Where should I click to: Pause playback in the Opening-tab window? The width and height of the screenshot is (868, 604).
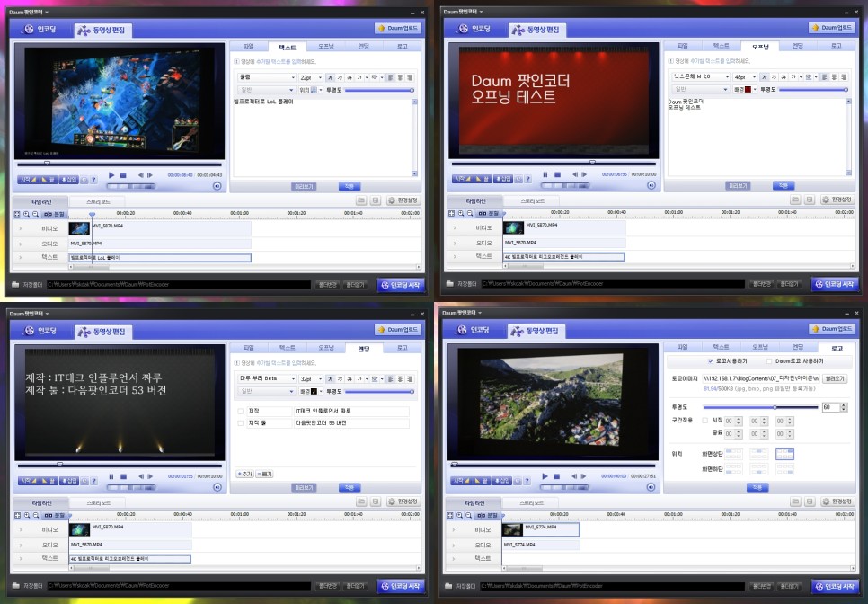pyautogui.click(x=545, y=174)
